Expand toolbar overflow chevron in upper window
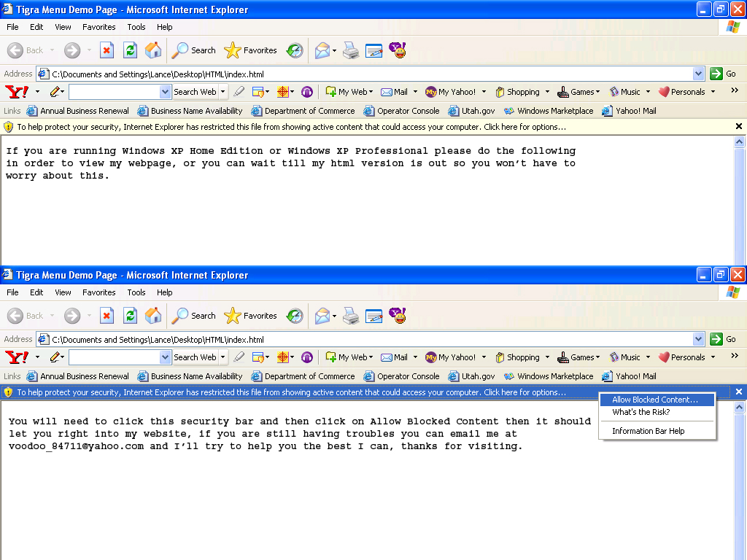The image size is (747, 560). [734, 90]
